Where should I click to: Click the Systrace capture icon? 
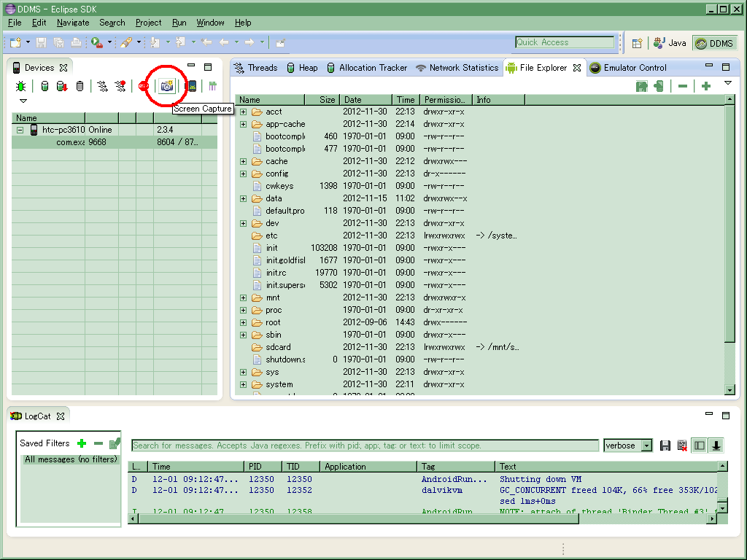[x=212, y=86]
